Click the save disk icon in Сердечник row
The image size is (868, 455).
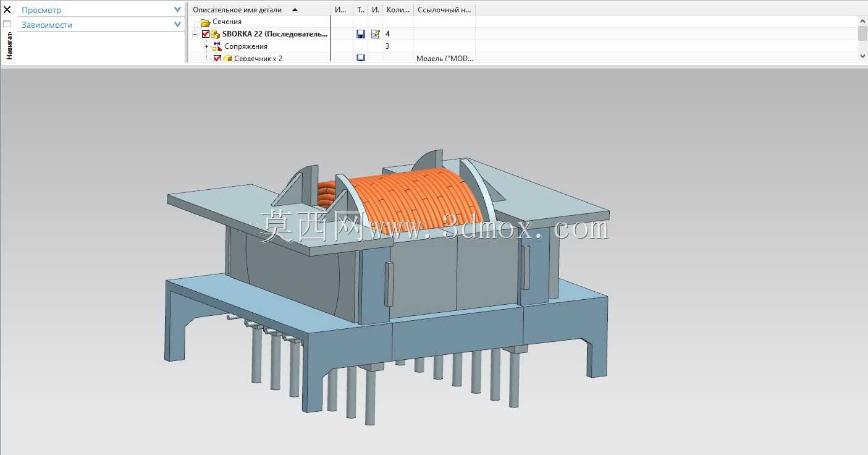(361, 58)
